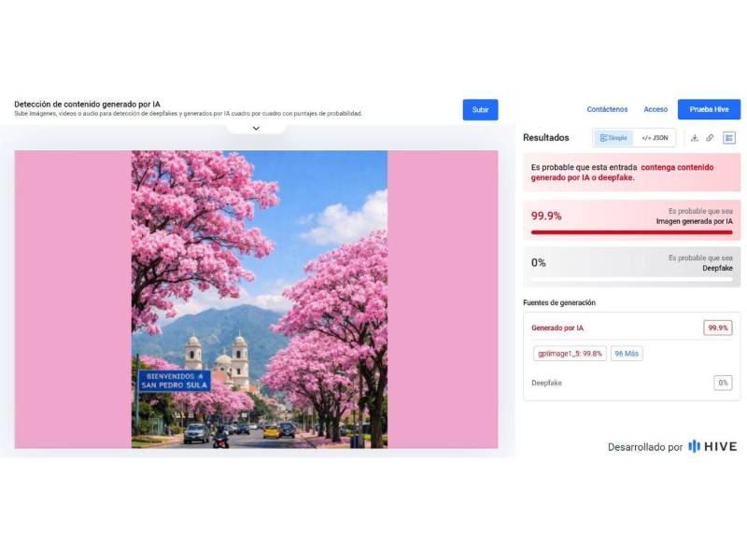Open the Acceso login link
The image size is (747, 560).
click(655, 109)
